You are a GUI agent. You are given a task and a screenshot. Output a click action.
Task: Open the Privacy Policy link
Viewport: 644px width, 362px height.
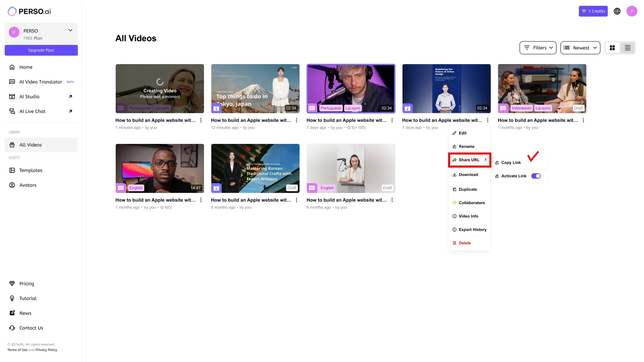46,350
